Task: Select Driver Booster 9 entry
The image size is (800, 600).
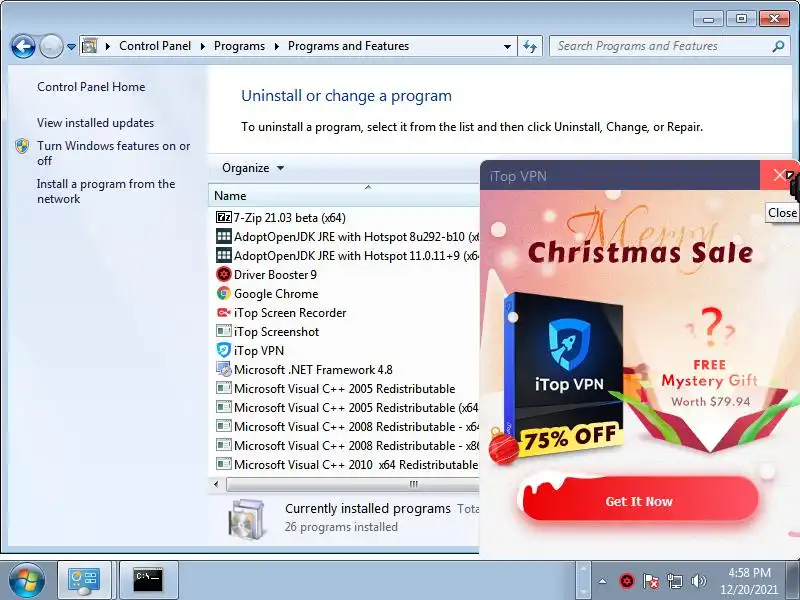Action: (276, 274)
